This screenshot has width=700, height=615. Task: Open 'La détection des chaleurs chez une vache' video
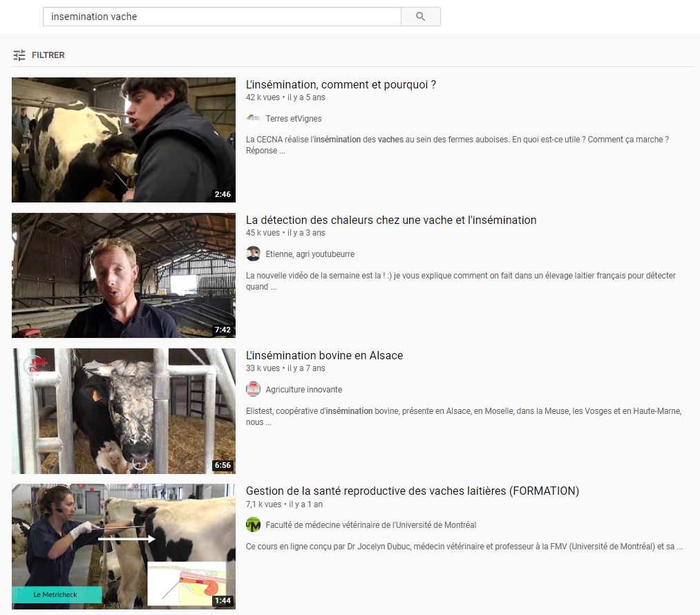pyautogui.click(x=391, y=220)
